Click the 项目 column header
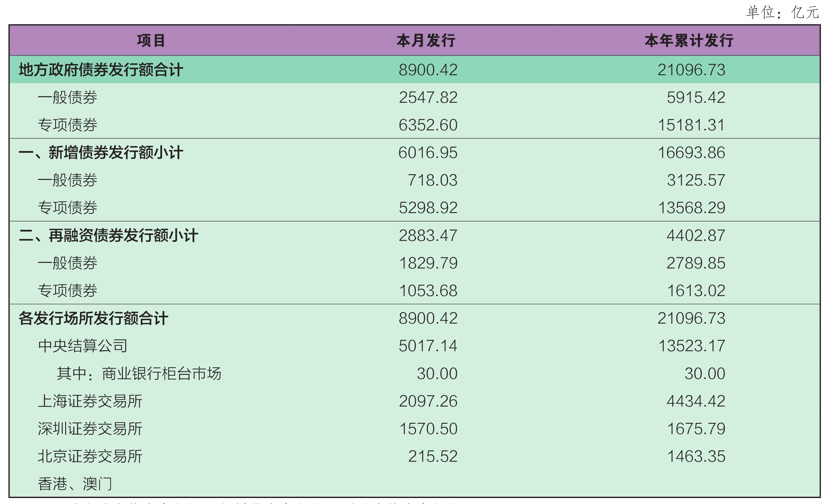This screenshot has width=831, height=504. (151, 40)
